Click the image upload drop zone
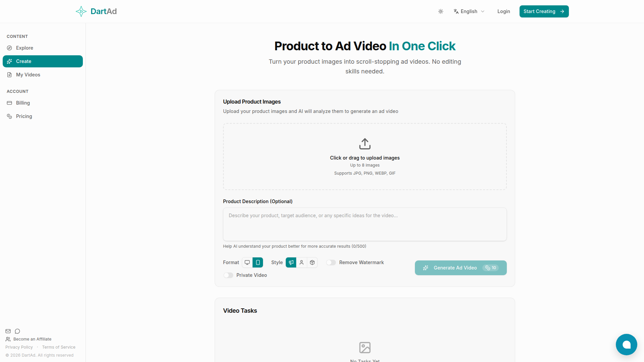 [x=365, y=157]
